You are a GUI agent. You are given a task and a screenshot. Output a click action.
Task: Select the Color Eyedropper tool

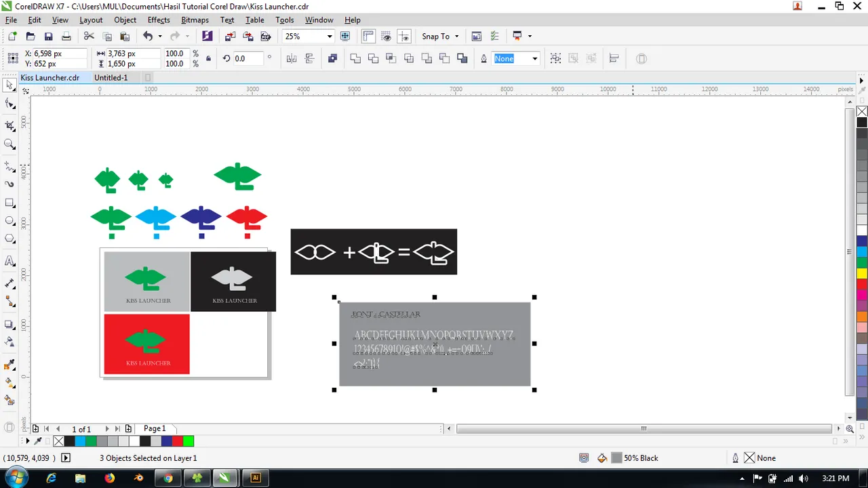9,365
